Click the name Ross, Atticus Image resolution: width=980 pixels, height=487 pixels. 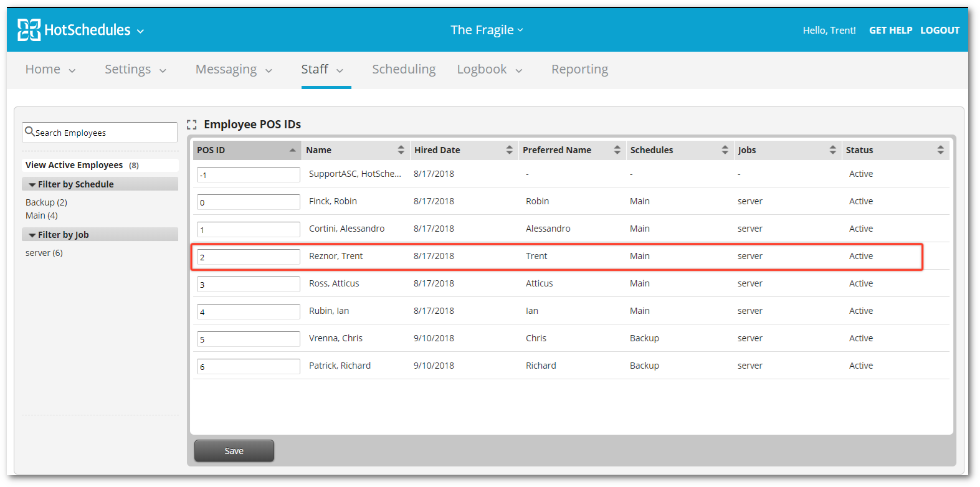tap(334, 283)
